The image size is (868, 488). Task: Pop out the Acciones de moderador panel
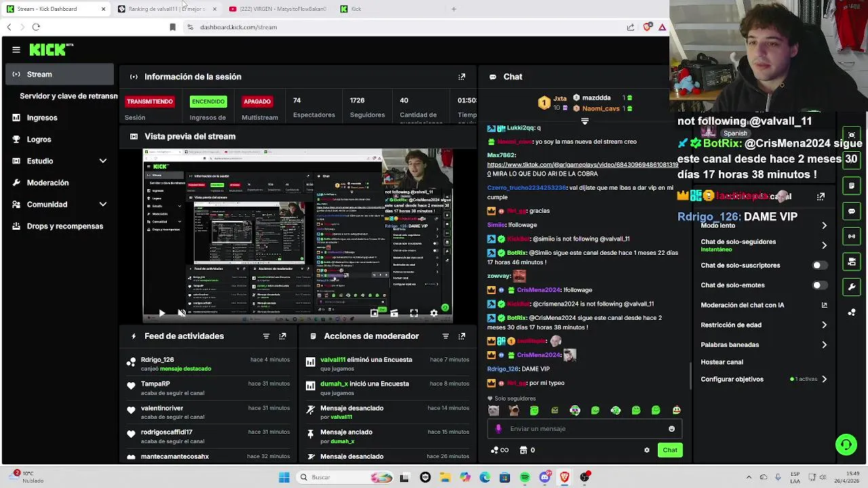coord(462,336)
